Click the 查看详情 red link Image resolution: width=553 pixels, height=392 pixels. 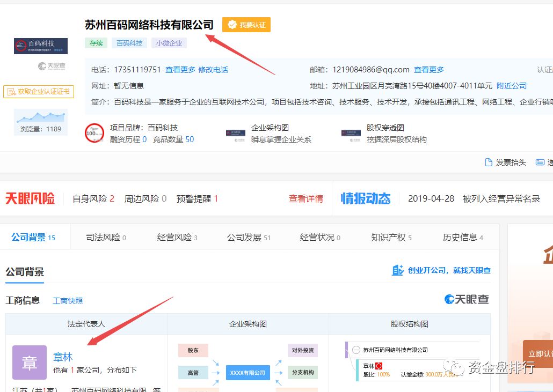tap(306, 198)
